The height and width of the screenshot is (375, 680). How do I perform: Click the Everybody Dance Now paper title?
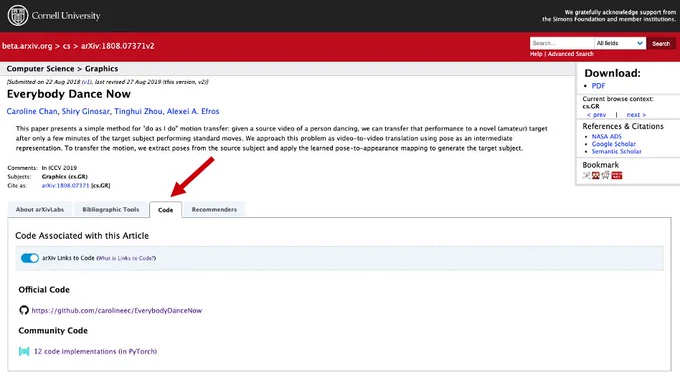[69, 94]
